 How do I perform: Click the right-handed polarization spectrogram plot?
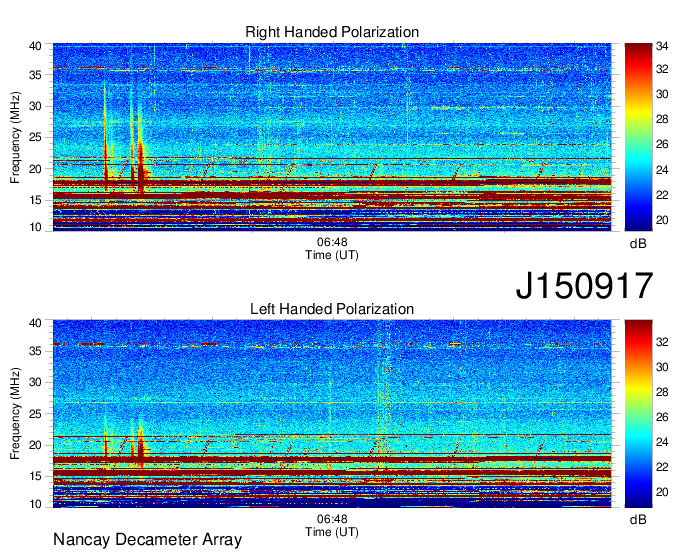tap(332, 137)
